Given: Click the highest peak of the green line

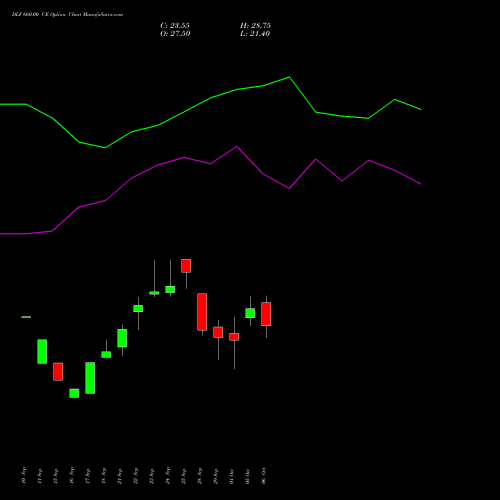Looking at the screenshot, I should [289, 77].
